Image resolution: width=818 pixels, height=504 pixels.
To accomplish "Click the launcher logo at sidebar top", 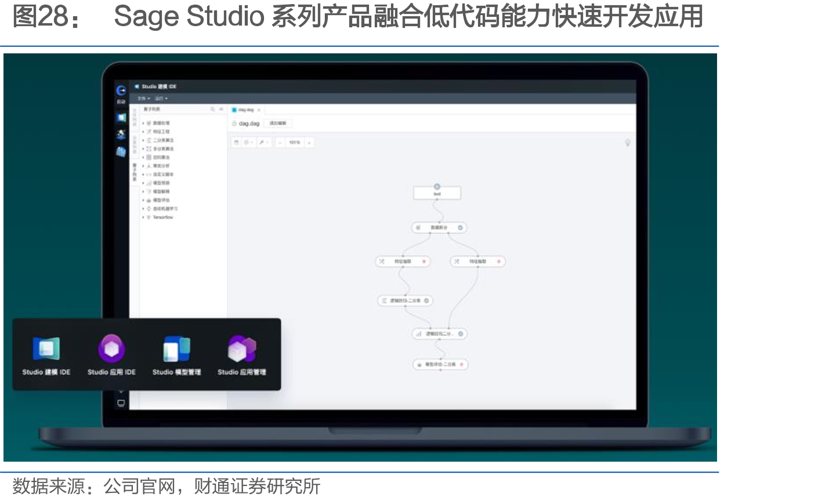I will tap(121, 90).
